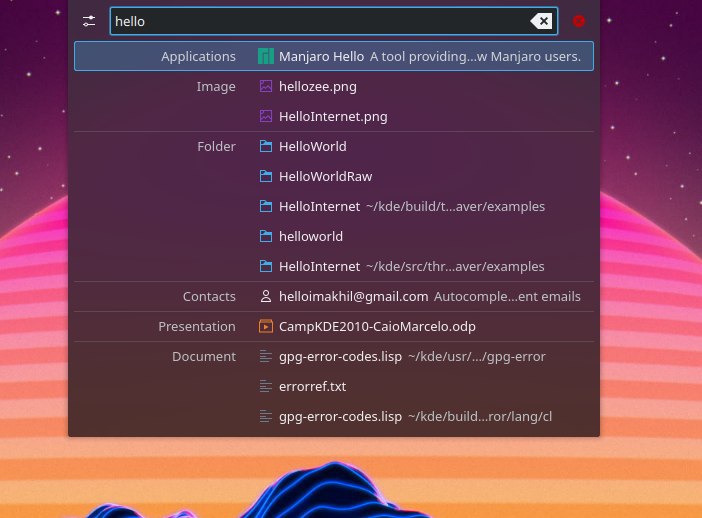Viewport: 702px width, 518px height.
Task: Click 'Autocomple...ent emails' subtext
Action: (507, 296)
